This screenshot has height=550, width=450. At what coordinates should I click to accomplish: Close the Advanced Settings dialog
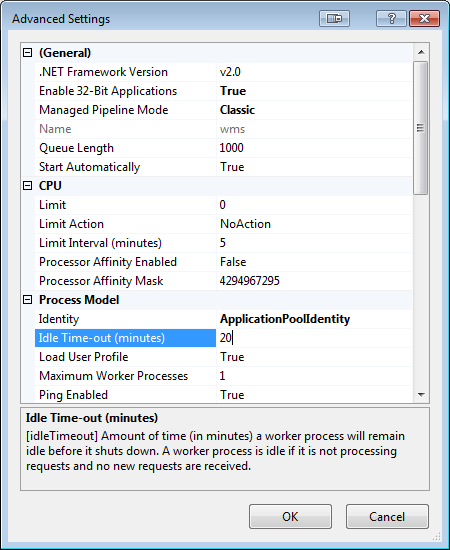tap(424, 18)
